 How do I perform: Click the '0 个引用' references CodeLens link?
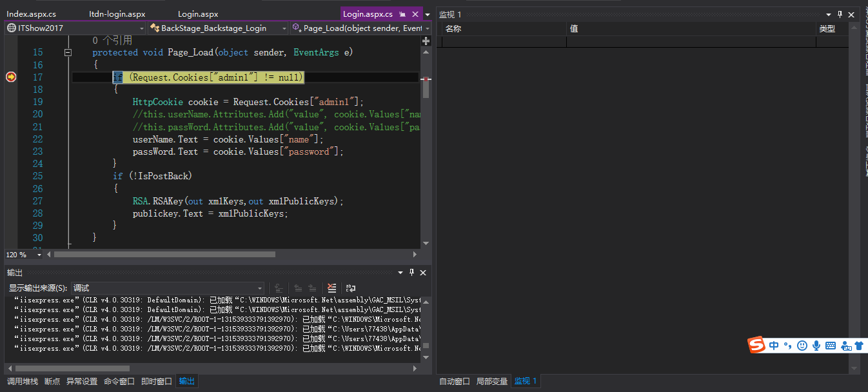112,41
